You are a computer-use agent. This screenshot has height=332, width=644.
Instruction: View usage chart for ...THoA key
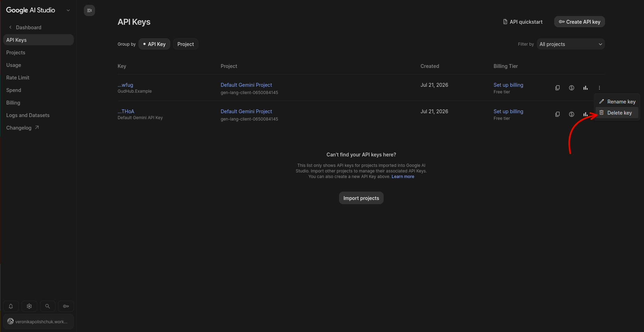[x=585, y=114]
